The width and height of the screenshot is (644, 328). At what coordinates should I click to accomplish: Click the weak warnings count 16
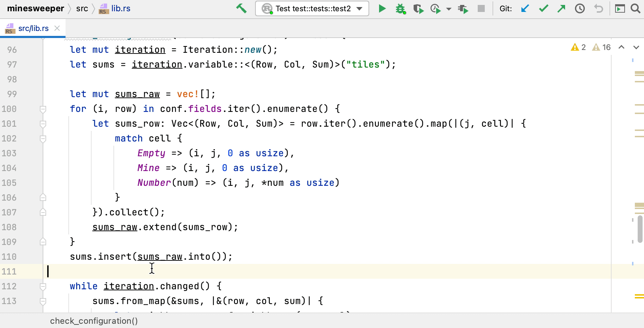click(x=601, y=47)
